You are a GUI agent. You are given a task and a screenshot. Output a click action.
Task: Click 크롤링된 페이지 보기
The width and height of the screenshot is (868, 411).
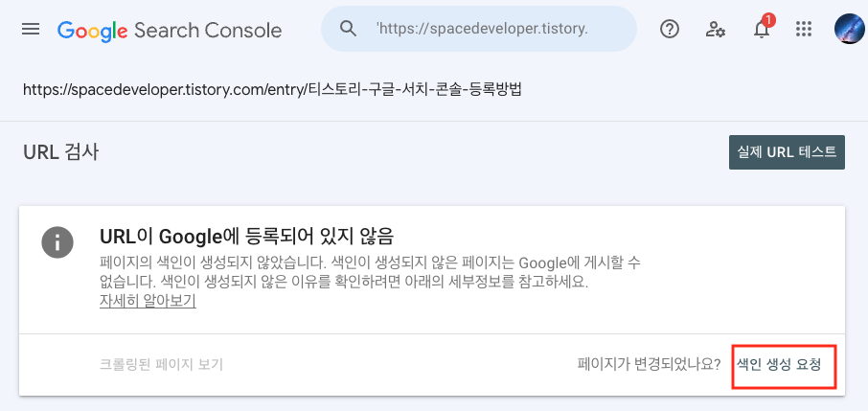click(x=161, y=364)
